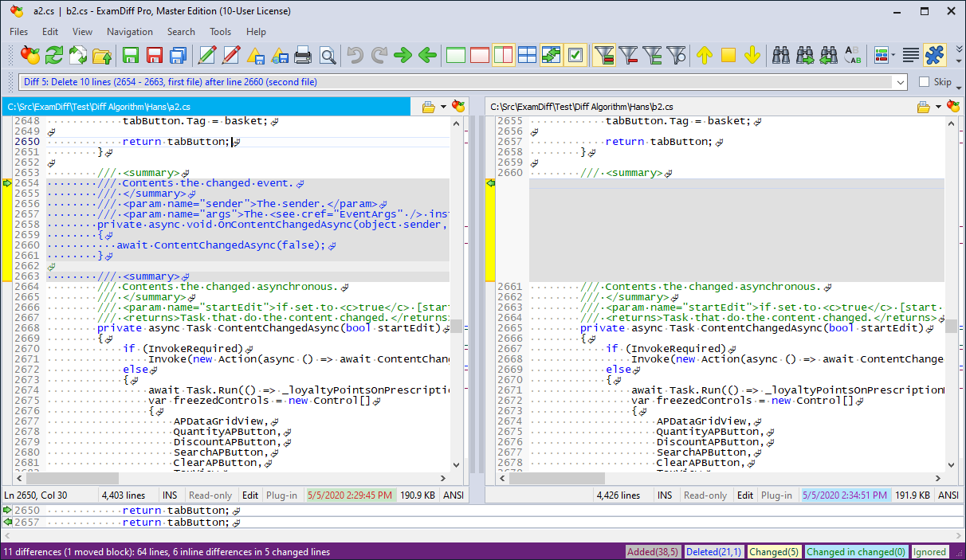This screenshot has width=966, height=560.
Task: Open the Help menu
Action: tap(256, 32)
